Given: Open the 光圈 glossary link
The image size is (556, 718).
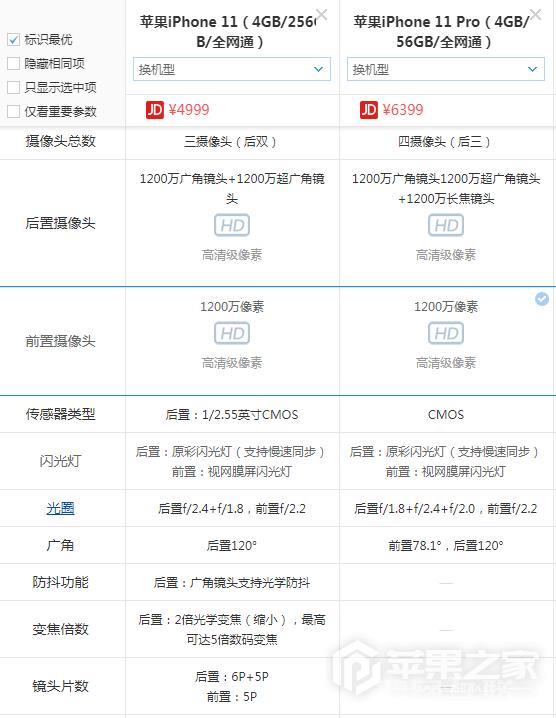Looking at the screenshot, I should click(60, 508).
